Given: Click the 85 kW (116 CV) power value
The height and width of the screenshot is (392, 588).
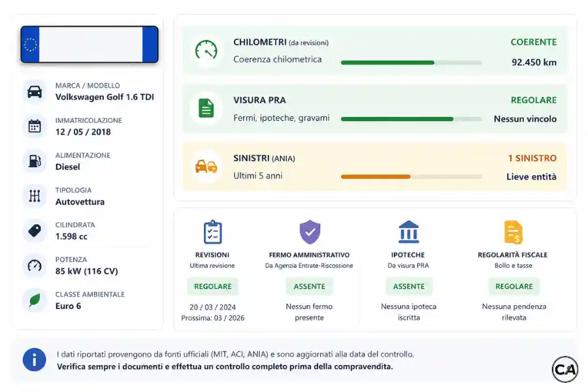Looking at the screenshot, I should coord(87,271).
